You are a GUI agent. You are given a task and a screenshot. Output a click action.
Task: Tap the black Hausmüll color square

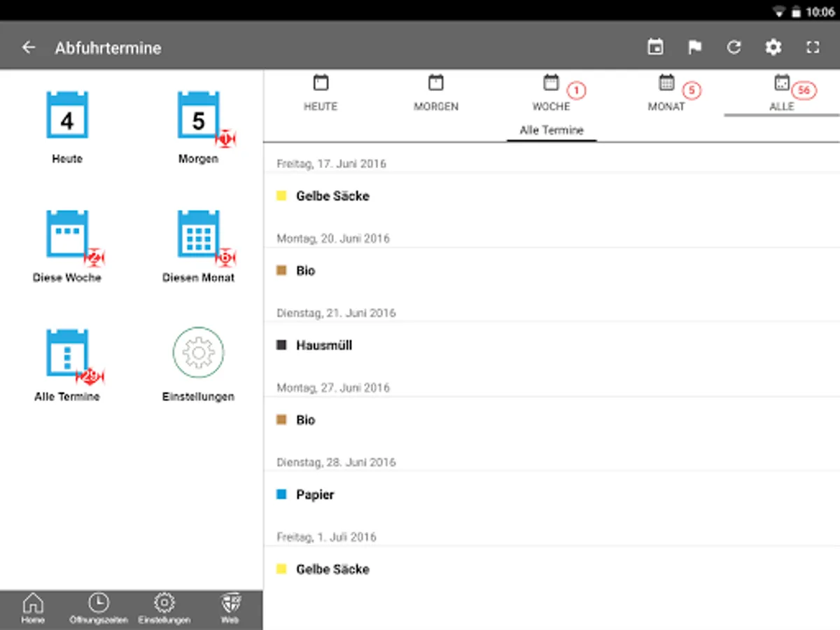coord(282,345)
